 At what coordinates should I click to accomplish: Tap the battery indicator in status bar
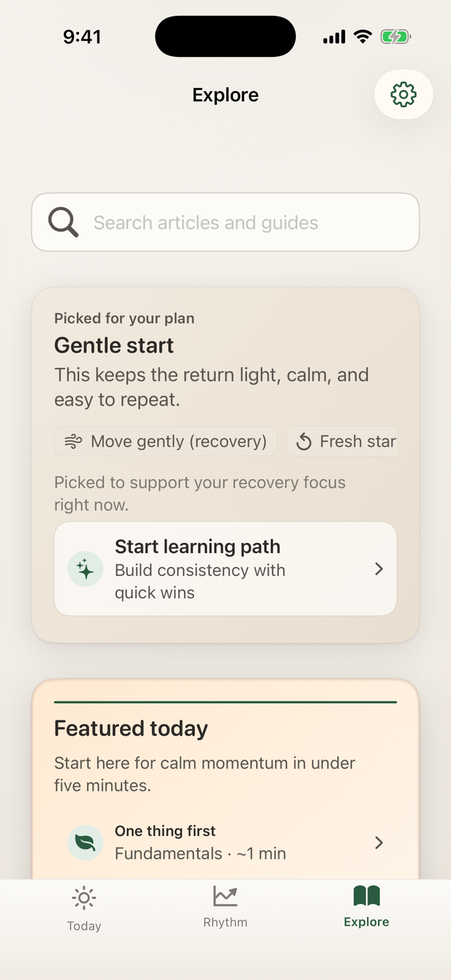tap(395, 36)
